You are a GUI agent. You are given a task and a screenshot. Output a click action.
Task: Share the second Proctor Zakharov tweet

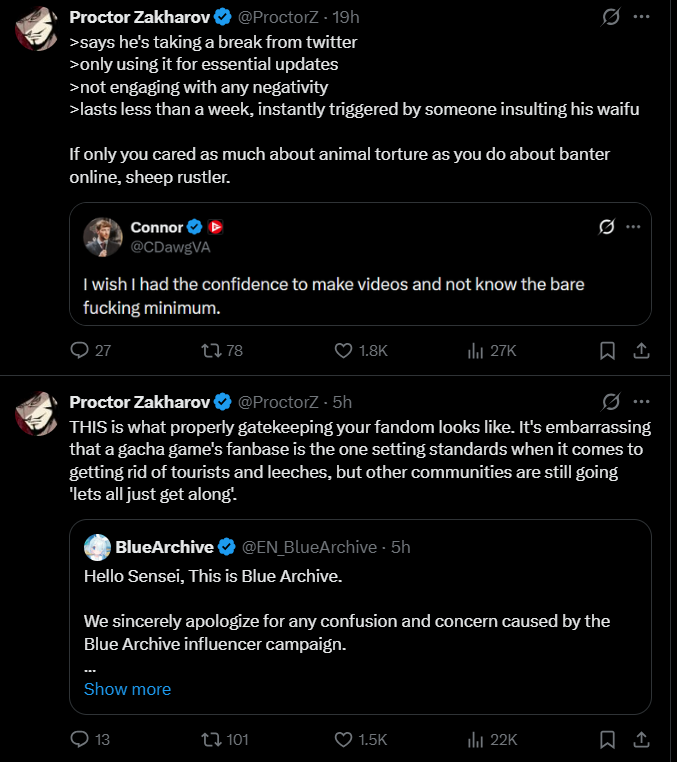(x=642, y=740)
